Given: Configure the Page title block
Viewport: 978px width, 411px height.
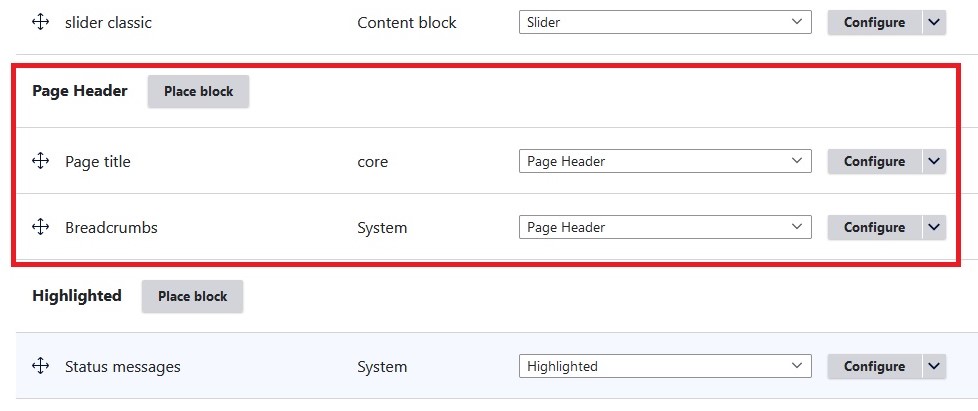Looking at the screenshot, I should [874, 161].
